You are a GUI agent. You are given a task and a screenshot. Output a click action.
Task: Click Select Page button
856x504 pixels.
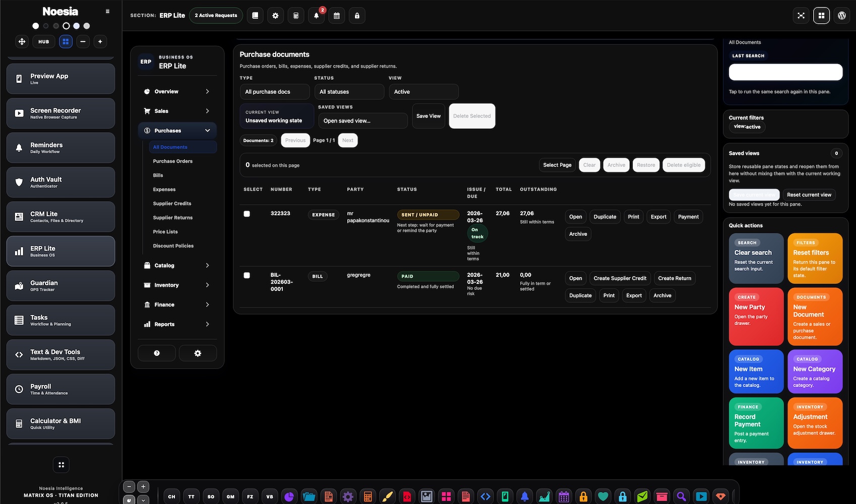[557, 165]
